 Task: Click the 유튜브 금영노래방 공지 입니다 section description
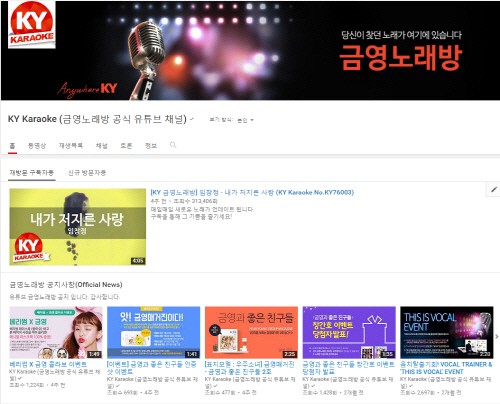pyautogui.click(x=65, y=297)
